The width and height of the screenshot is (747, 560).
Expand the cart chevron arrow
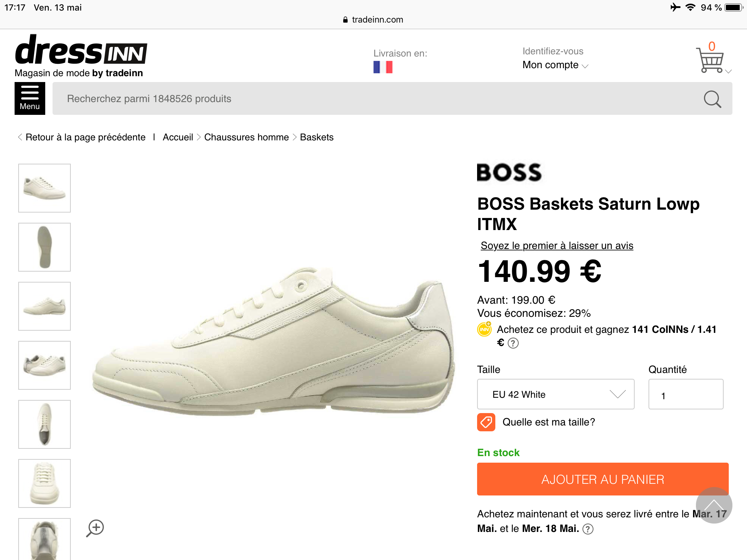click(x=728, y=71)
